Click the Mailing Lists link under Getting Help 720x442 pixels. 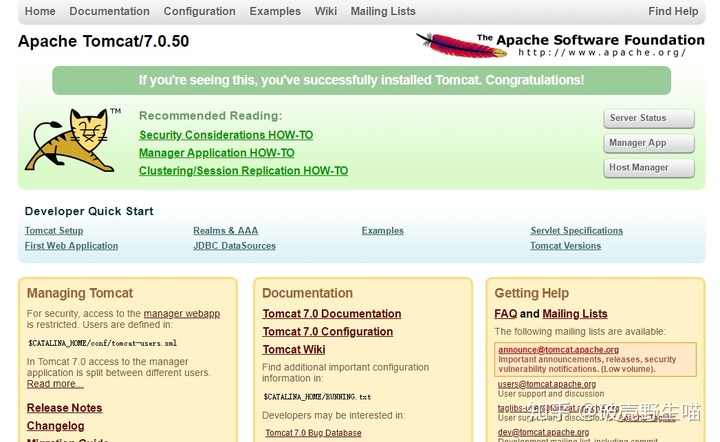coord(575,313)
